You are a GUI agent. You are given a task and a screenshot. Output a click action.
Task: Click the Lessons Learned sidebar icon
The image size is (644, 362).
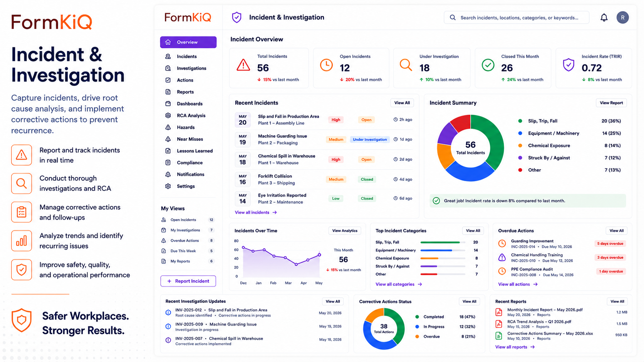click(x=168, y=151)
